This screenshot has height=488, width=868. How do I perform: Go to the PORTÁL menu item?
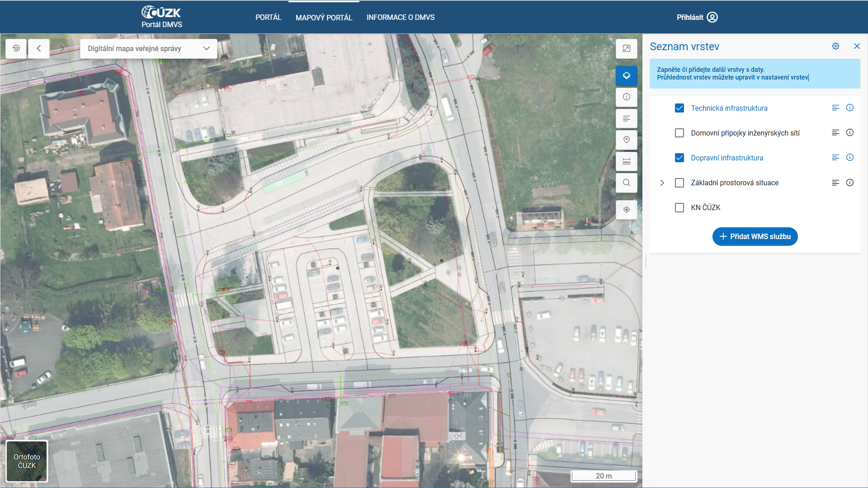tap(268, 17)
